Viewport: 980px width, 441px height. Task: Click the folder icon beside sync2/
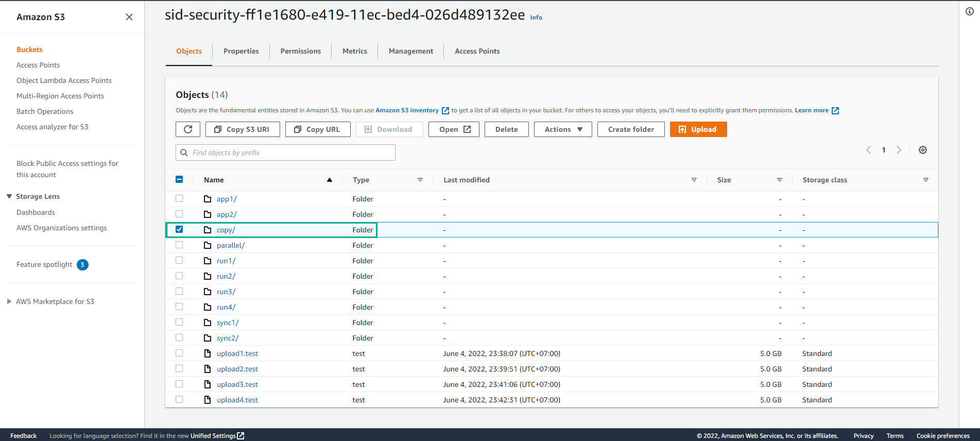point(208,338)
